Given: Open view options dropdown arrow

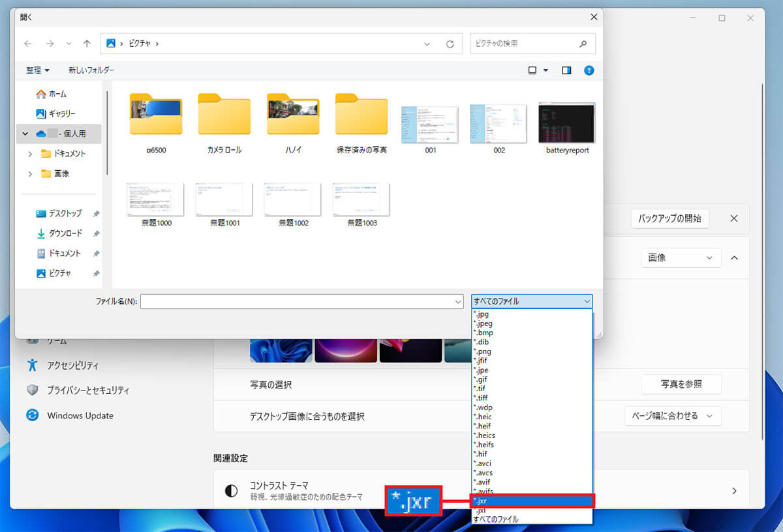Looking at the screenshot, I should pyautogui.click(x=546, y=70).
